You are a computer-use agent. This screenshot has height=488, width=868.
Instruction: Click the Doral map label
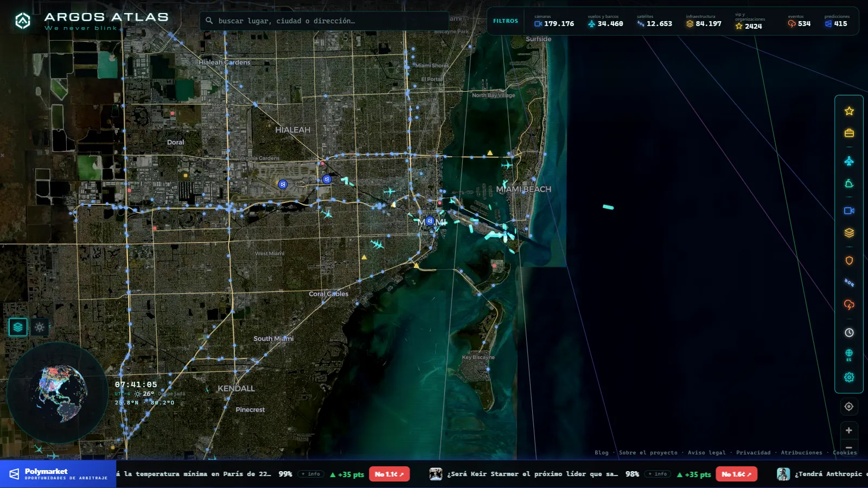[x=175, y=142]
